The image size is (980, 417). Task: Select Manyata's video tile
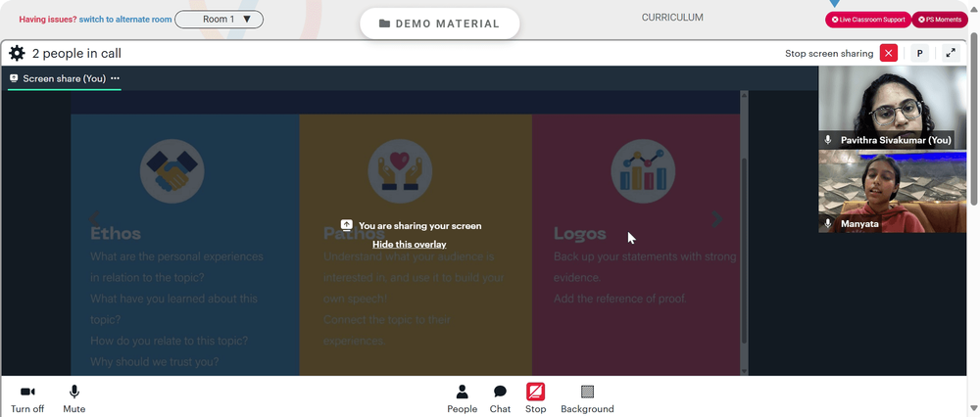tap(893, 191)
